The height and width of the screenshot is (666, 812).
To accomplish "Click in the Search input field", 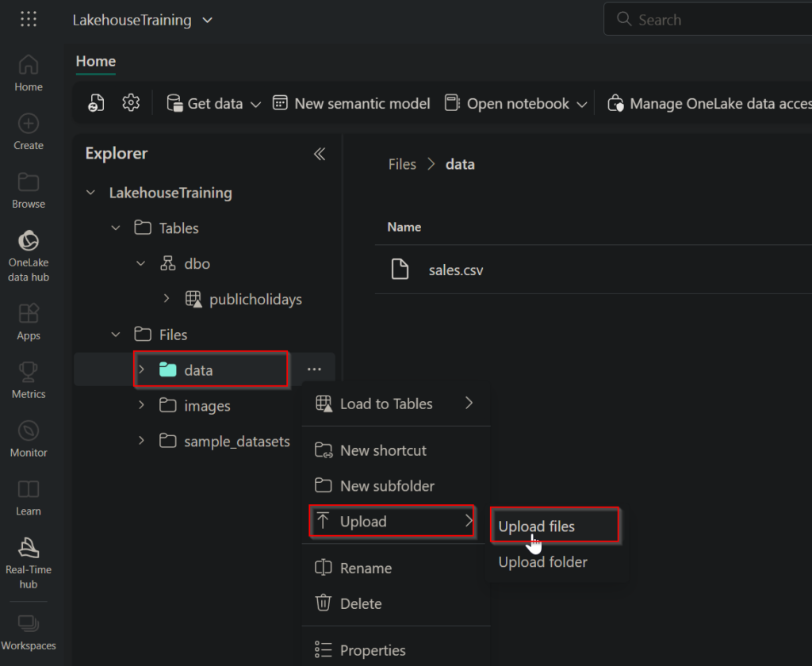I will [x=708, y=19].
